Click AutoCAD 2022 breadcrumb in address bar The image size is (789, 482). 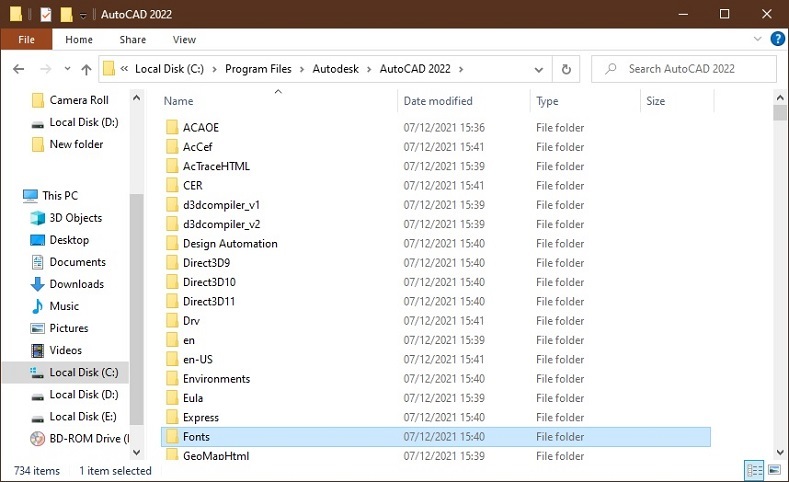coord(415,69)
